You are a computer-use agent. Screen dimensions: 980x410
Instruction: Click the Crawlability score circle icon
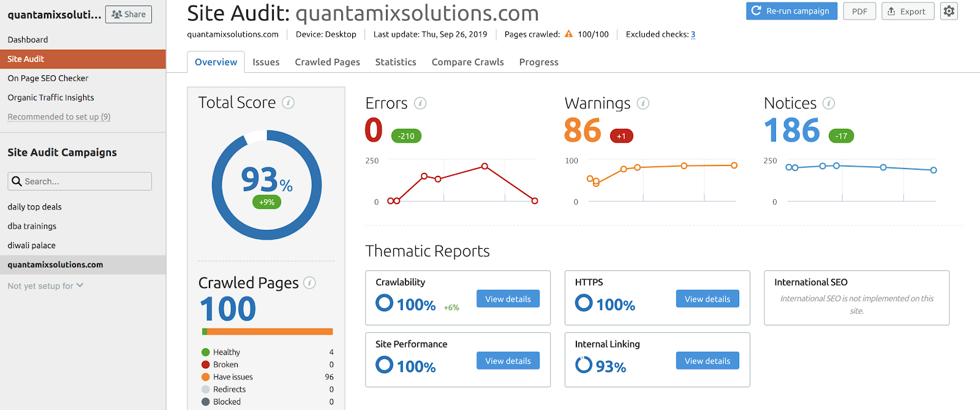384,303
